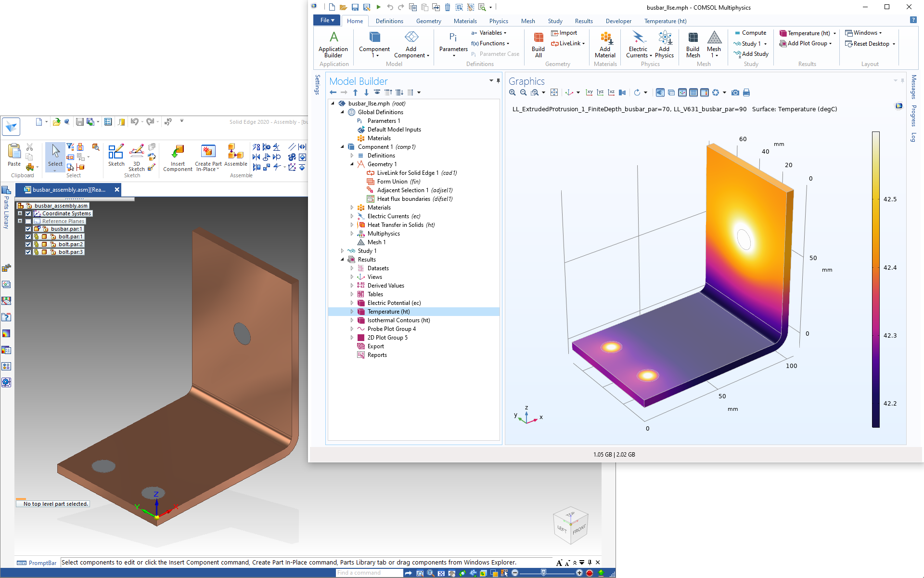Toggle bolt.par:1 visibility checkbox
924x578 pixels.
(28, 236)
